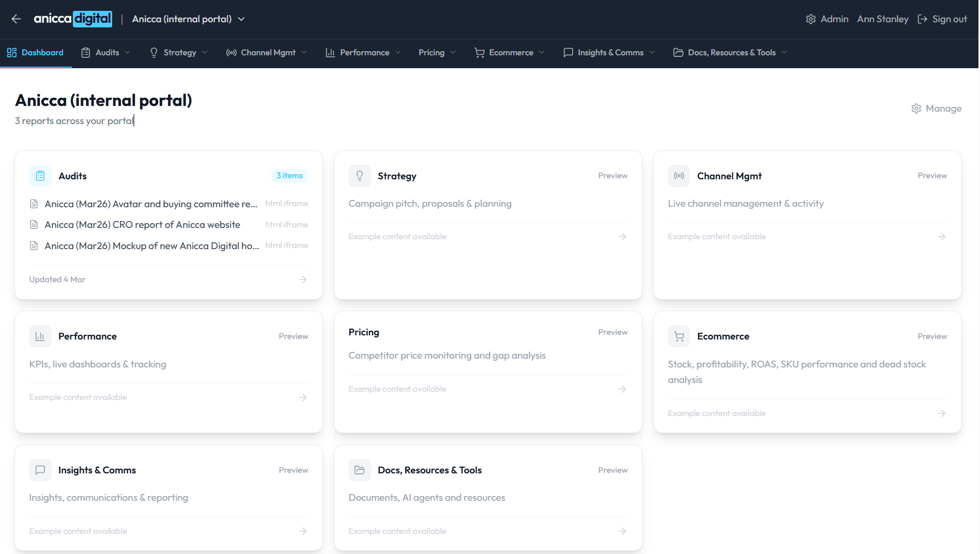Viewport: 980px width, 554px height.
Task: Click the arrow beside Updated 4 Mar
Action: (x=303, y=280)
